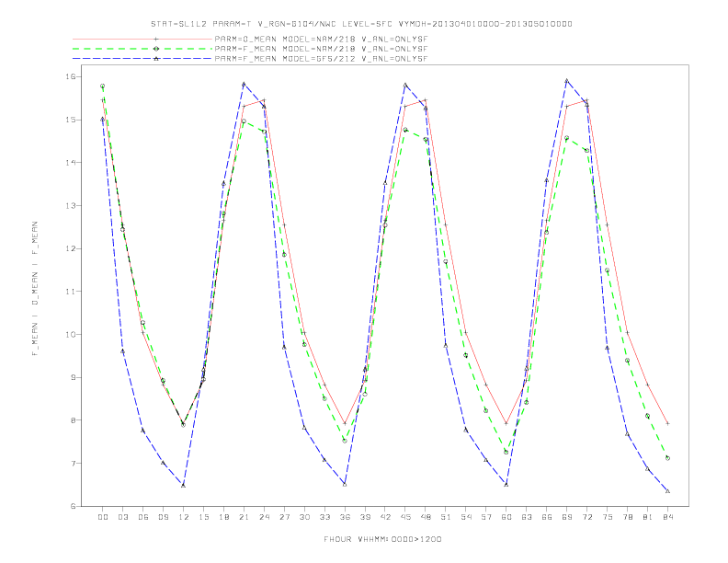Image resolution: width=728 pixels, height=563 pixels.
Task: Select legend entry PARM=F_MEAN MODEL=GFS/212
Action: (321, 59)
